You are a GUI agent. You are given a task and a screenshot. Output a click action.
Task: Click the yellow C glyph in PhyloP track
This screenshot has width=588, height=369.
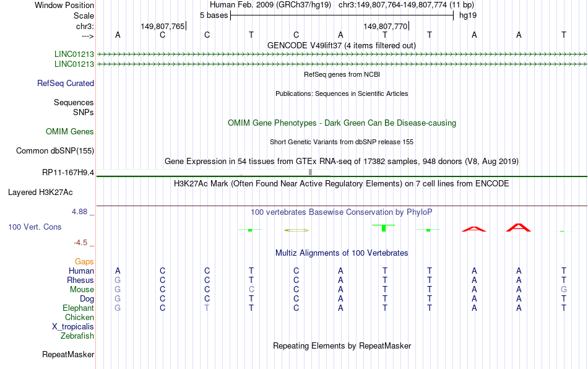pyautogui.click(x=296, y=230)
